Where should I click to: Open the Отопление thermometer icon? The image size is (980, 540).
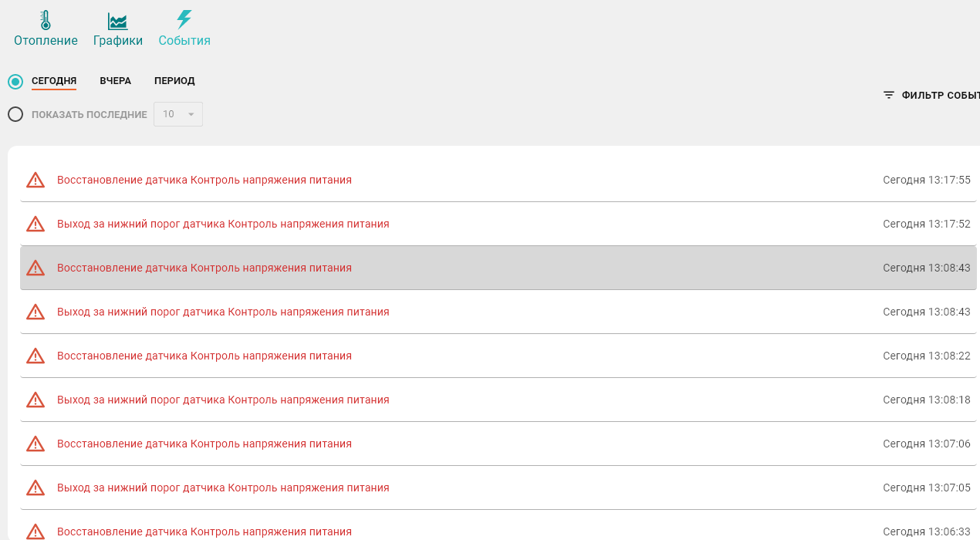46,21
